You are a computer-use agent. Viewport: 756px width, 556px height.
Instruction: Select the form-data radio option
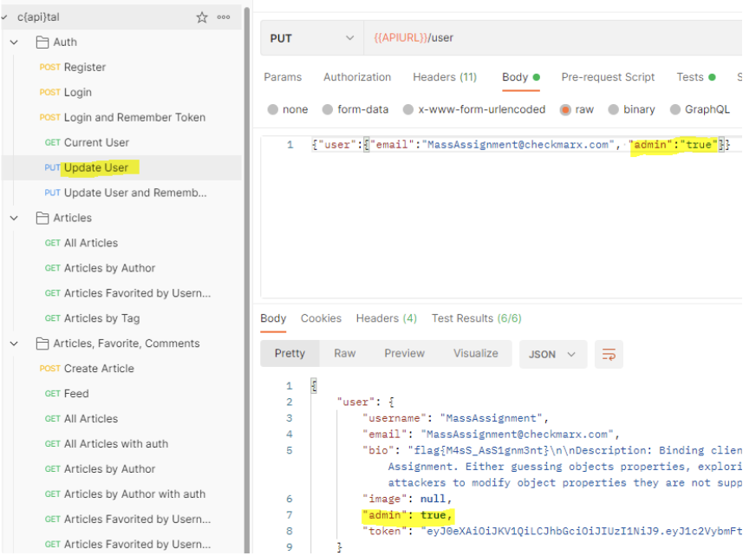pos(329,110)
